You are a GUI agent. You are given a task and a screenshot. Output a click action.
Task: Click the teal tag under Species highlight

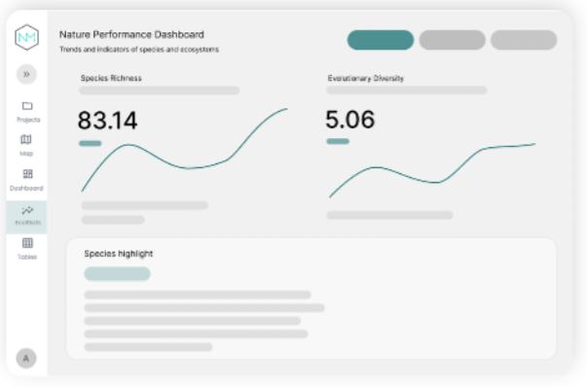click(118, 274)
